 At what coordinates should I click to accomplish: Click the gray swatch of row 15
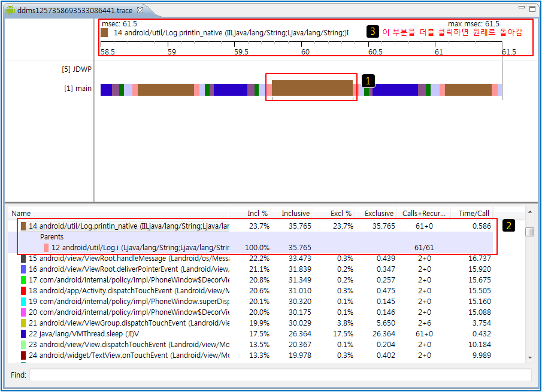coord(23,259)
